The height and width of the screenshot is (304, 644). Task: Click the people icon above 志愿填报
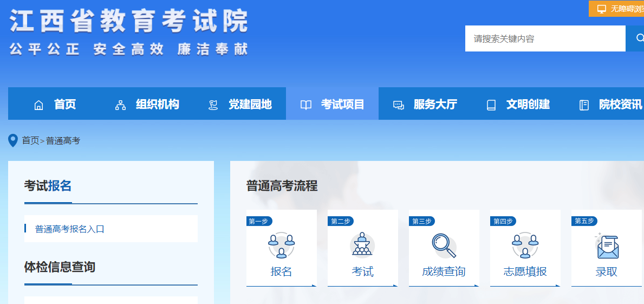pyautogui.click(x=525, y=245)
